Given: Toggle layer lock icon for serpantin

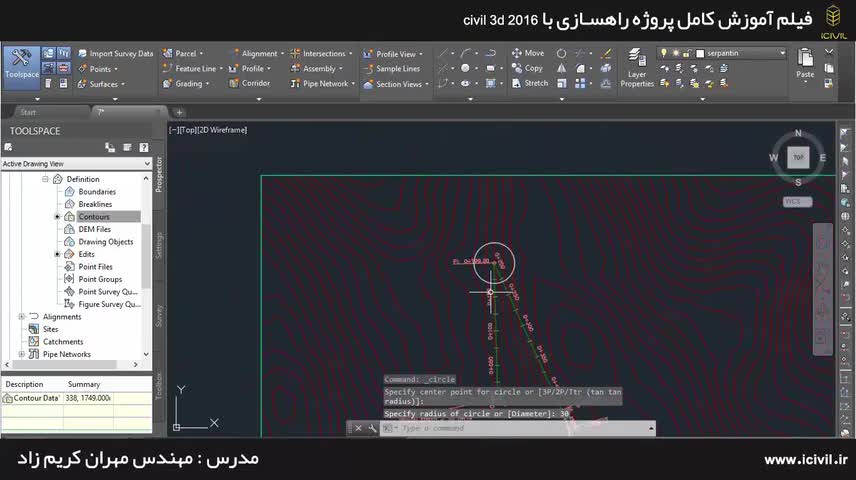Looking at the screenshot, I should coord(687,53).
